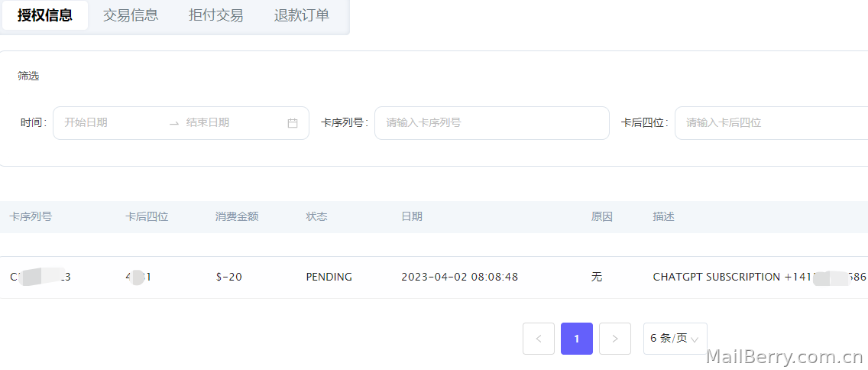Click the 卡后四位 column header
Image resolution: width=868 pixels, height=370 pixels.
(x=147, y=216)
